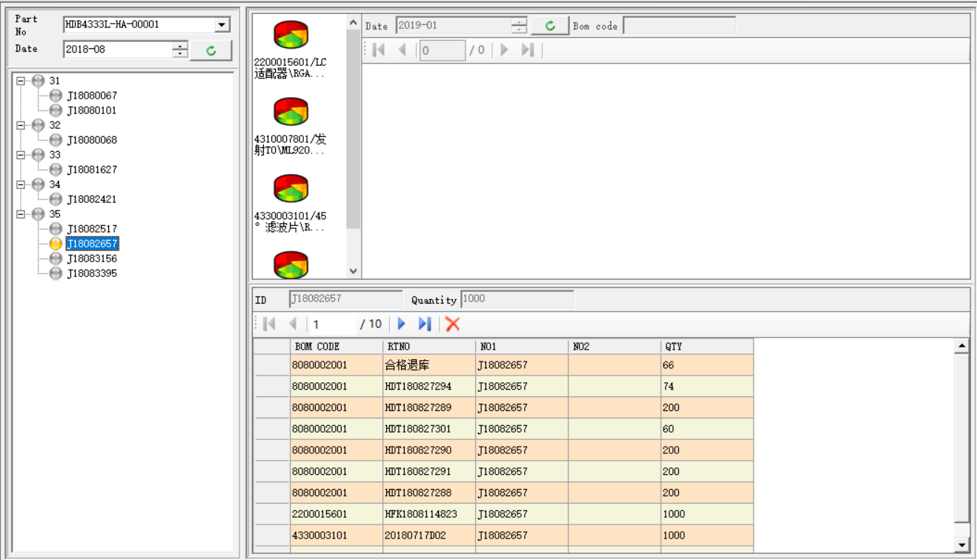Viewport: 977px width, 560px height.
Task: Click the refresh button next to Bom code
Action: [x=549, y=26]
